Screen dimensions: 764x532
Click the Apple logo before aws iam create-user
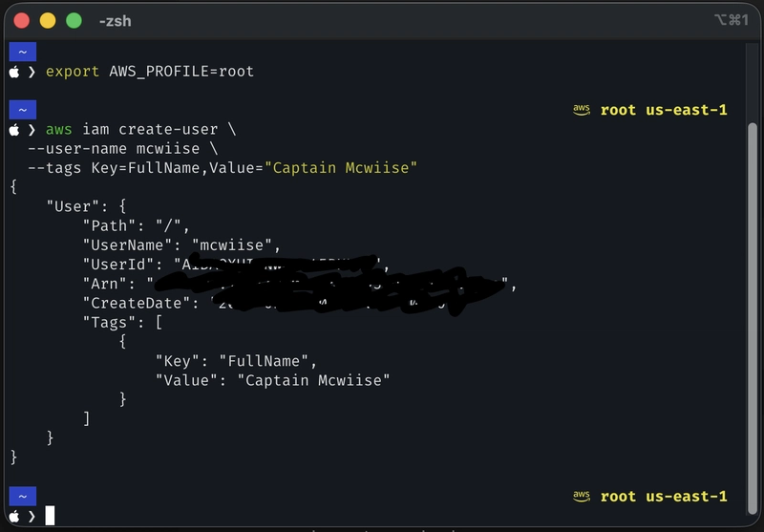pyautogui.click(x=14, y=129)
